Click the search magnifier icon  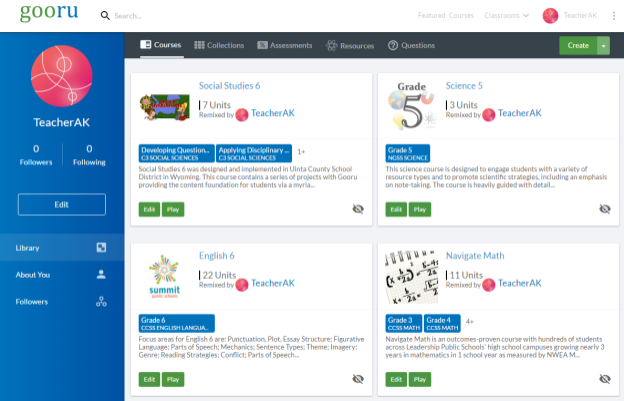pyautogui.click(x=105, y=16)
